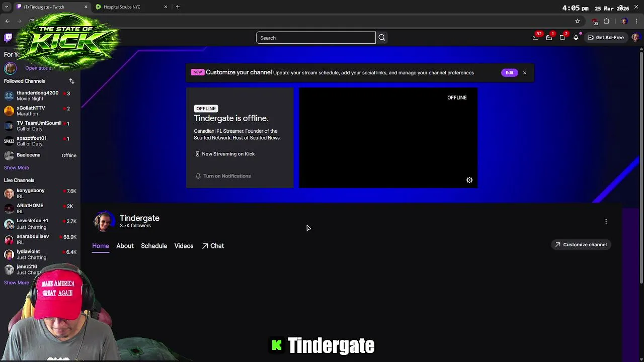Sort followed channels with arrows icon

point(71,81)
